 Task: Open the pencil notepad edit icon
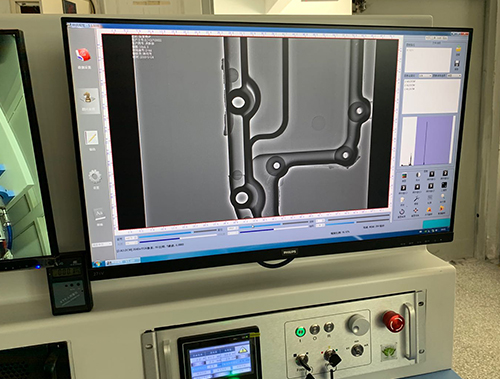[91, 138]
